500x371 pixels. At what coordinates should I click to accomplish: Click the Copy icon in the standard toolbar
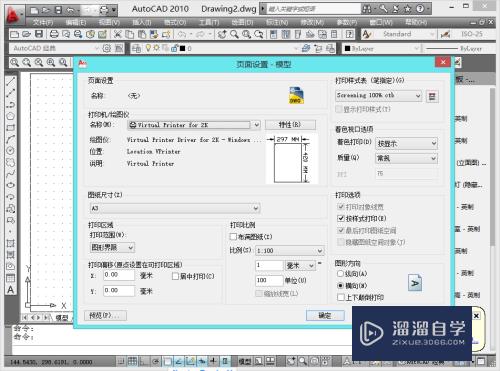[129, 34]
